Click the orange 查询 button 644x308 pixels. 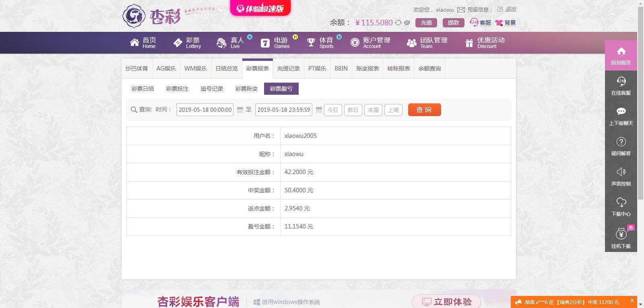424,110
